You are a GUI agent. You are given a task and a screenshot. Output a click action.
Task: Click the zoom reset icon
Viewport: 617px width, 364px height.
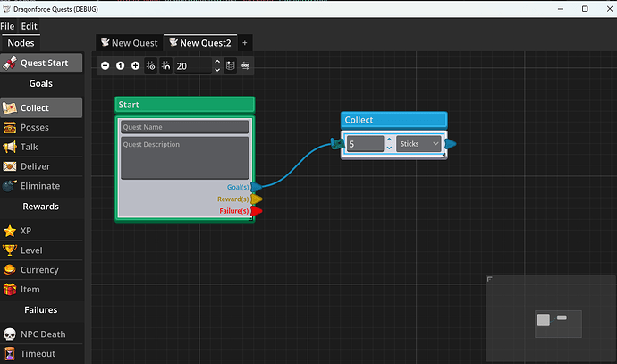tap(120, 65)
